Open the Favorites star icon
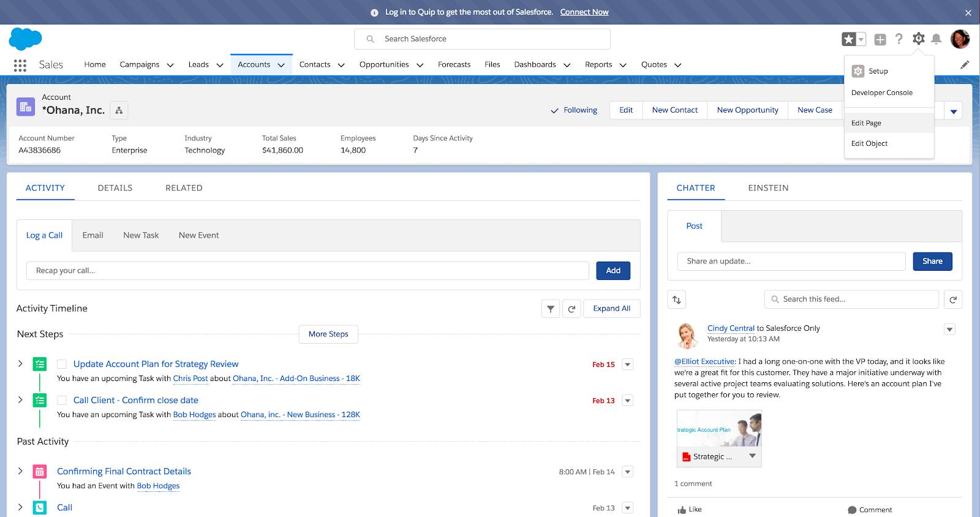The height and width of the screenshot is (517, 980). tap(848, 39)
